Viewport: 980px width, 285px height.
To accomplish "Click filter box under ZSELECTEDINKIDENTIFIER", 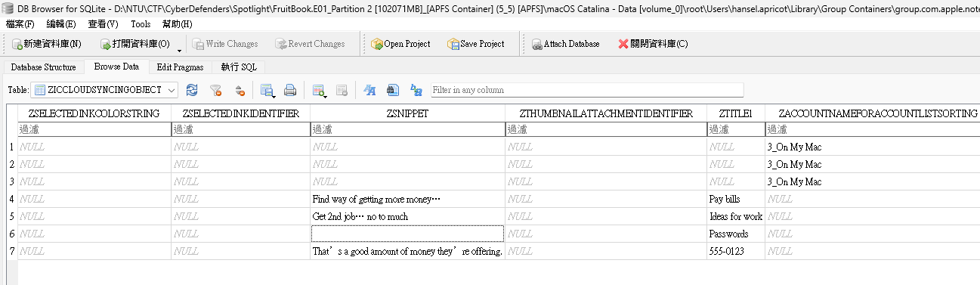I will (240, 129).
